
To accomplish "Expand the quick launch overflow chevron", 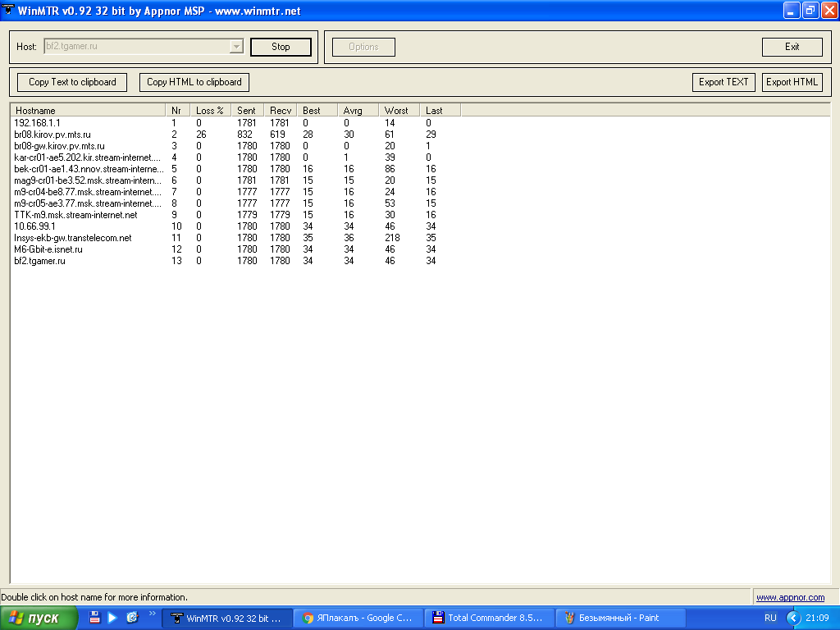I will pos(152,614).
